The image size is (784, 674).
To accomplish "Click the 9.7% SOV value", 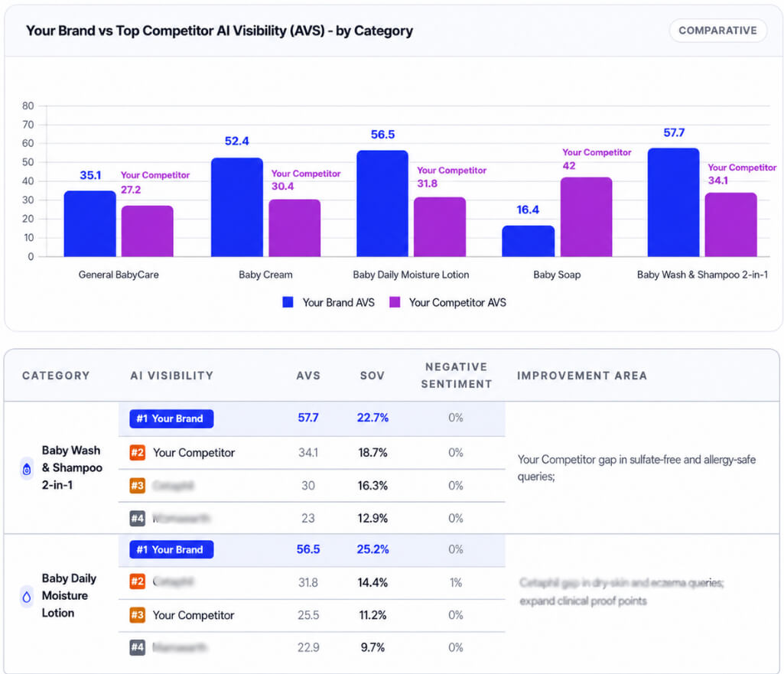I will coord(372,647).
